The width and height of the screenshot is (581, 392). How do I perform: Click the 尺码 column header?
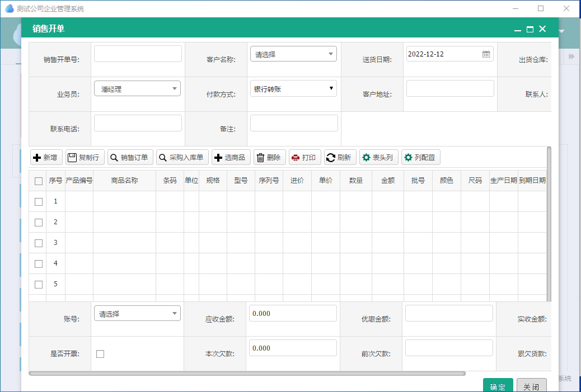(475, 181)
